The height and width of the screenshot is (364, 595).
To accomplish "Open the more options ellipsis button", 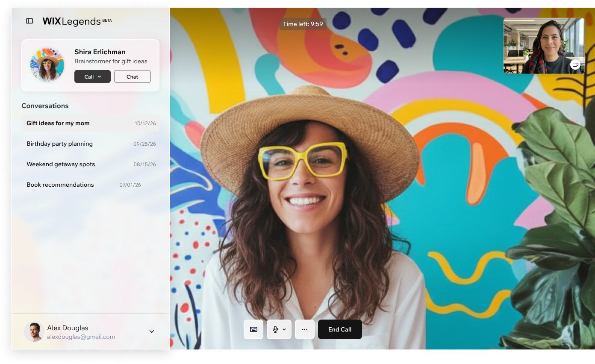I will point(305,329).
